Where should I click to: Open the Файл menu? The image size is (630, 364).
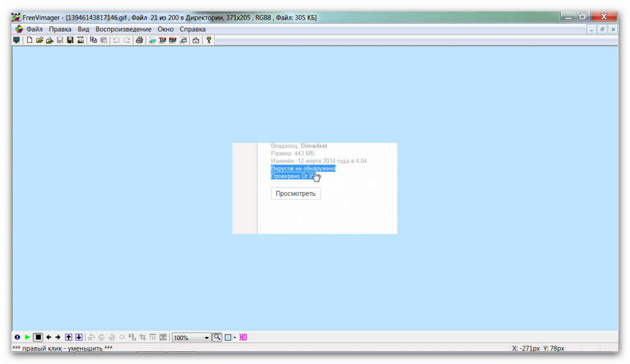(x=34, y=29)
